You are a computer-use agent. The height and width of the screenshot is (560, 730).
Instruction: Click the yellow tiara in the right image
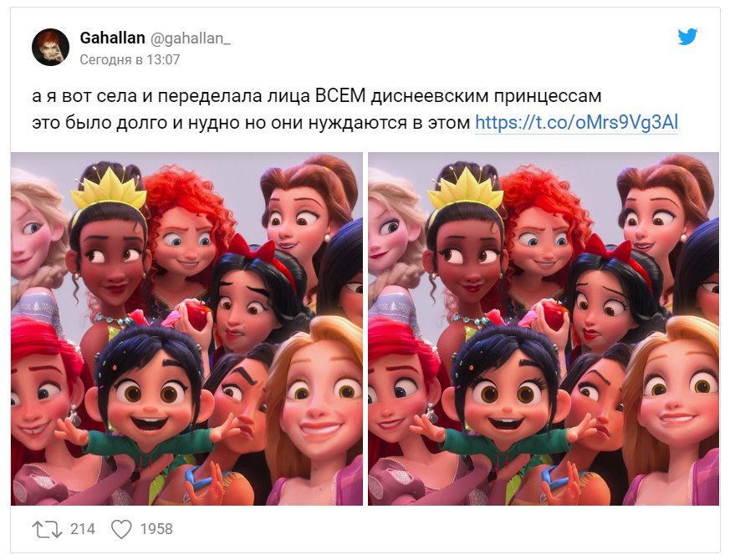coord(466,188)
